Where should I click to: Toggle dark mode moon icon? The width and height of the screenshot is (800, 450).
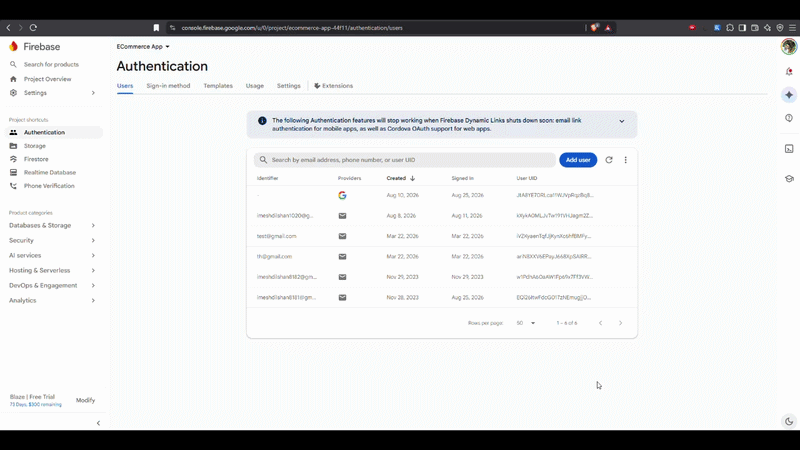(x=789, y=421)
